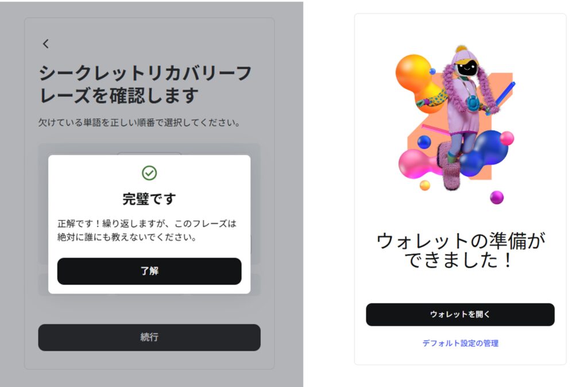Click the ウォレットの準備ができました！ heading

coord(460,250)
